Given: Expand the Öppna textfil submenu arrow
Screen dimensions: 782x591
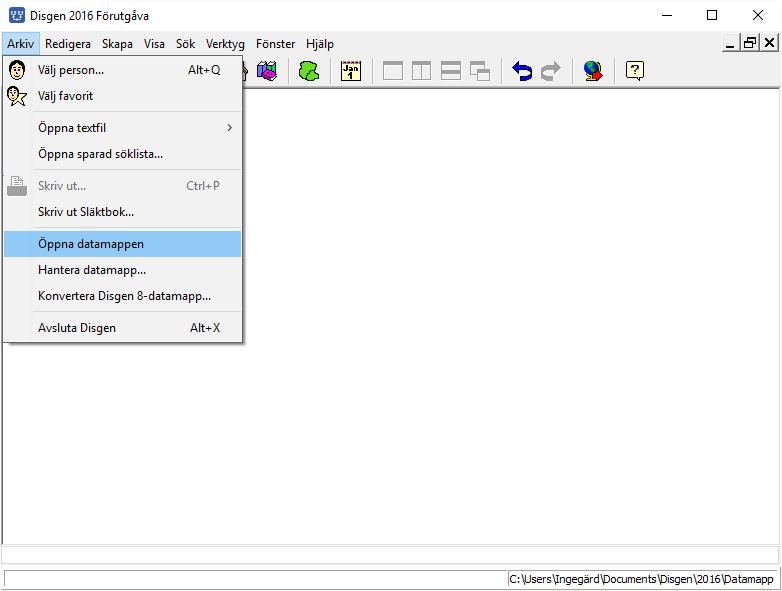Looking at the screenshot, I should pos(229,128).
